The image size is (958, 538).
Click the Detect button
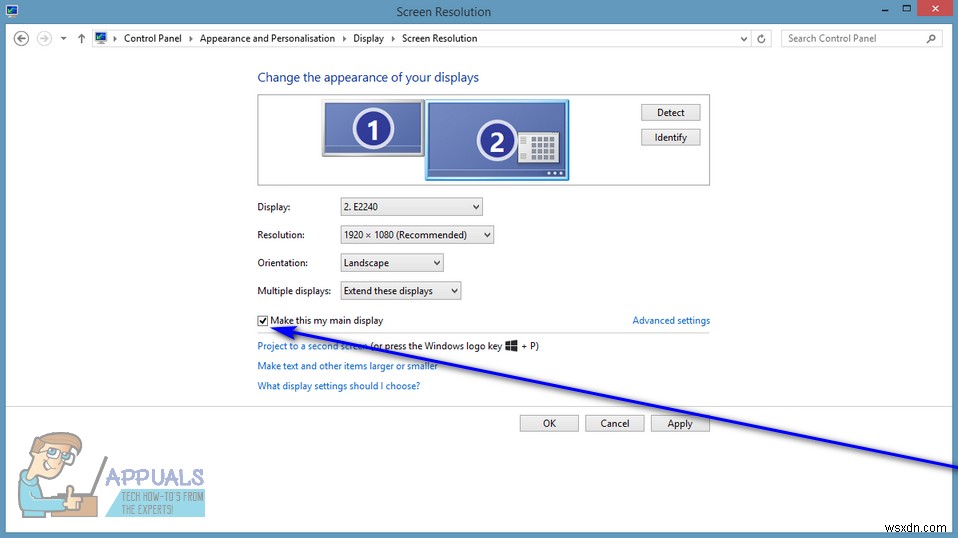pyautogui.click(x=670, y=112)
